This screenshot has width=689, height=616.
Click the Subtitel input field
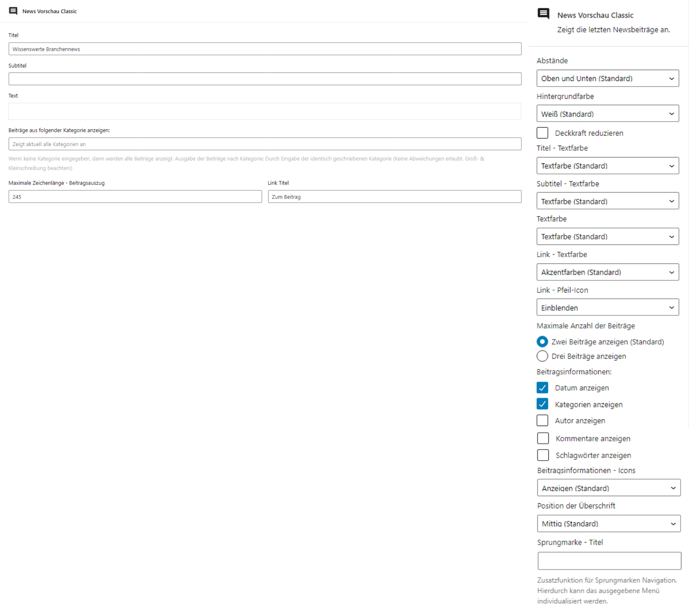tap(265, 79)
